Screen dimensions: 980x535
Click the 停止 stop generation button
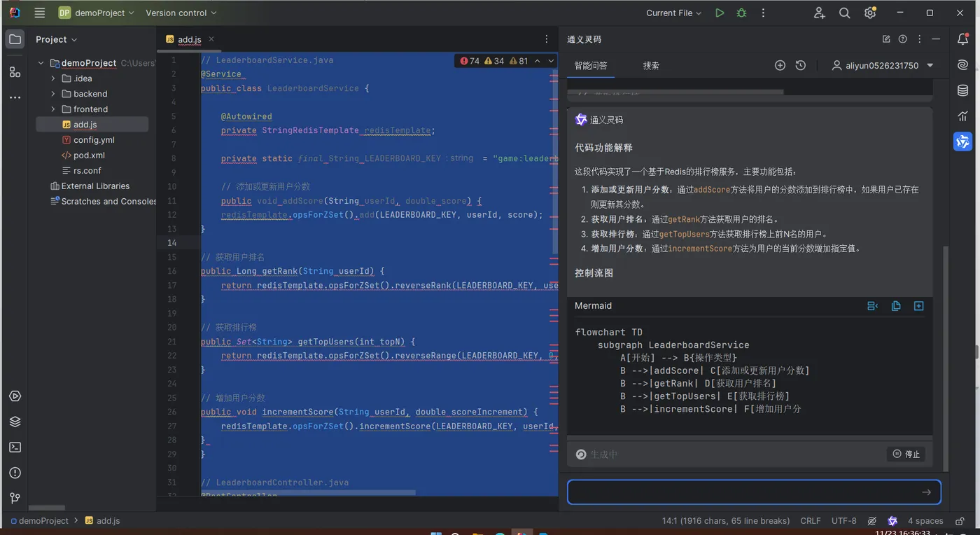coord(906,454)
